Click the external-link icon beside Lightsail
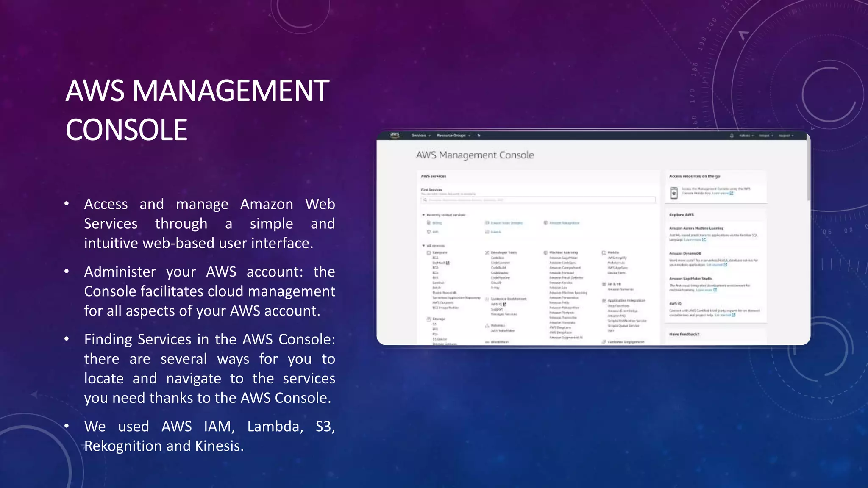The height and width of the screenshot is (488, 868). coord(448,263)
